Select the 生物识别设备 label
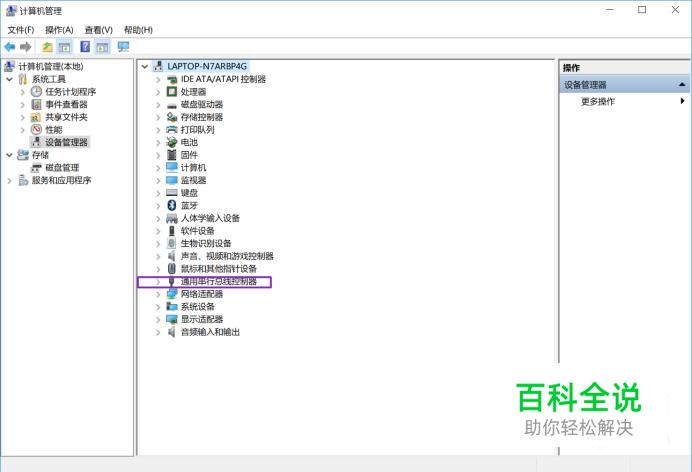The height and width of the screenshot is (472, 692). tap(206, 243)
